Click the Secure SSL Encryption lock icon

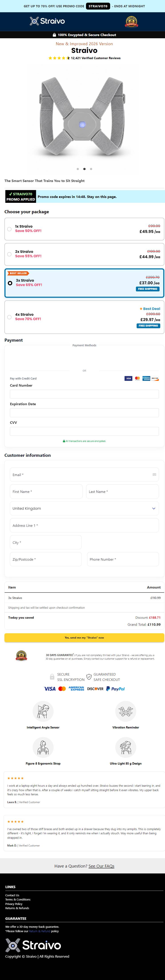(x=52, y=677)
